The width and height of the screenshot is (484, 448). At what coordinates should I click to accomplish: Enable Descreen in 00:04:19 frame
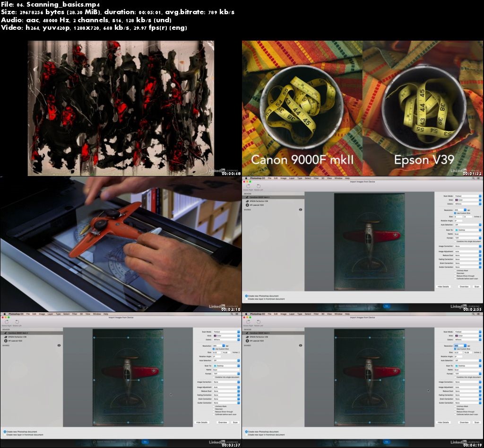click(455, 409)
